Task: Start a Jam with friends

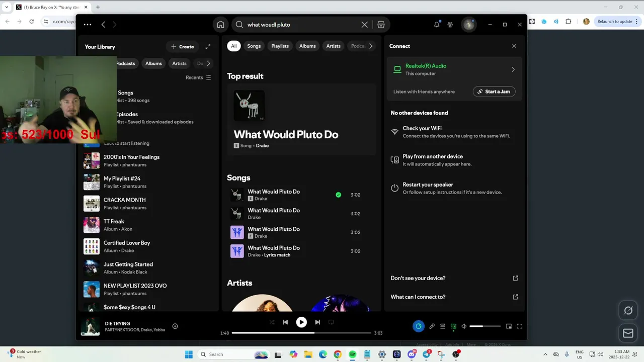Action: pyautogui.click(x=494, y=92)
